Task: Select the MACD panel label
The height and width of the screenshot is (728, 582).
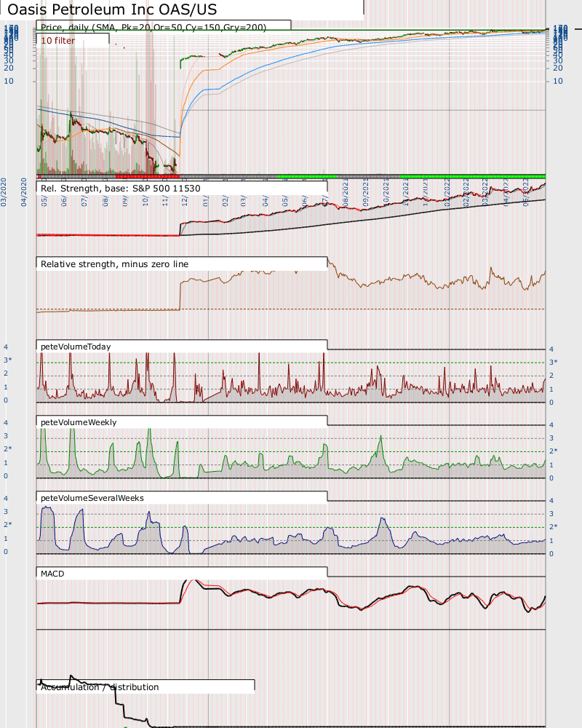Action: tap(52, 574)
